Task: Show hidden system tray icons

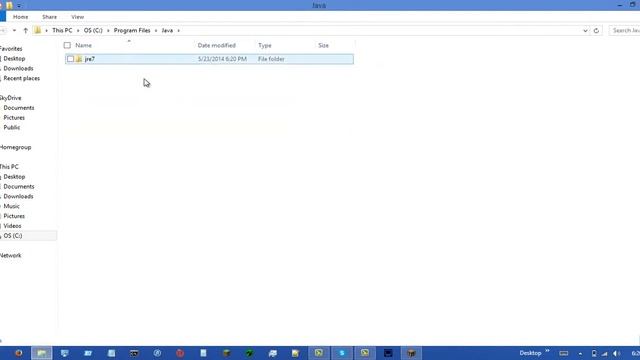Action: (580, 353)
